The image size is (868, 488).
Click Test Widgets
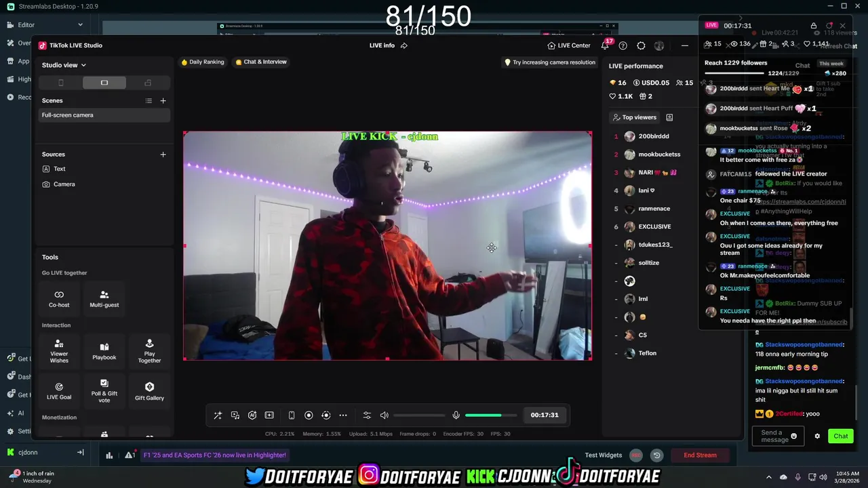pos(604,455)
